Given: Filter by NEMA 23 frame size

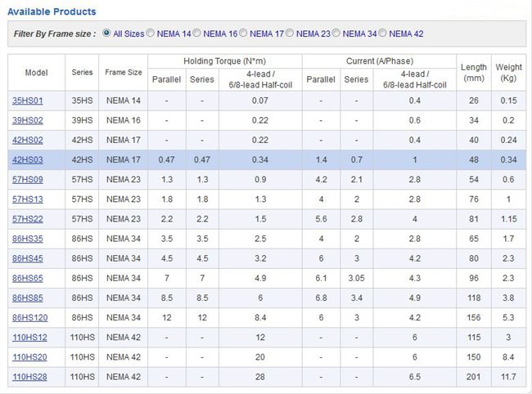Looking at the screenshot, I should 290,34.
